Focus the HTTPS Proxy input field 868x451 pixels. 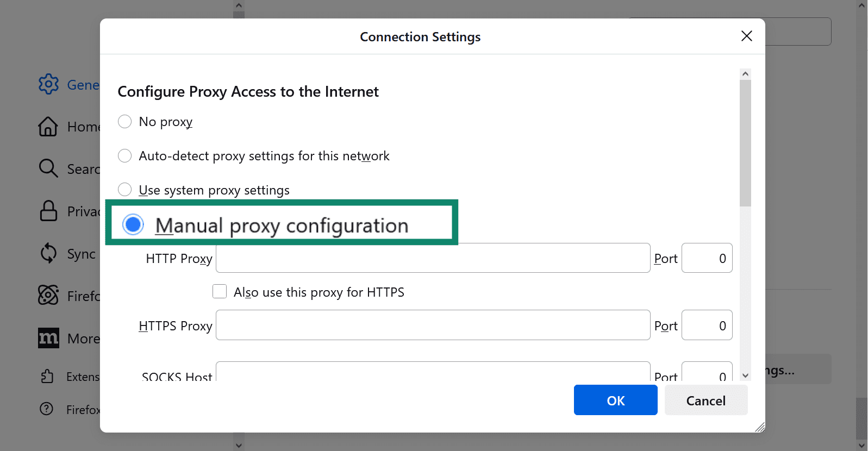tap(433, 325)
